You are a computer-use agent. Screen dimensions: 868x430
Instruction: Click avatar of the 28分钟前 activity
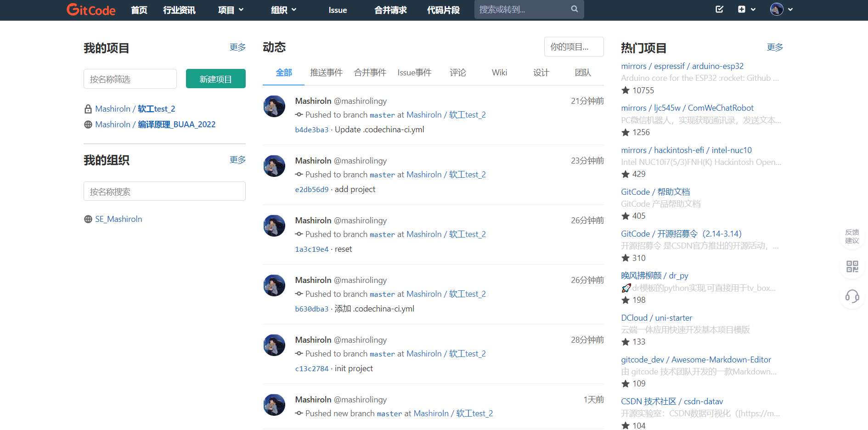(x=274, y=345)
